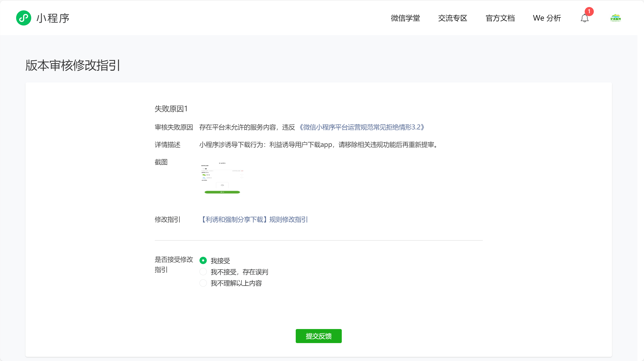This screenshot has width=644, height=361.
Task: Click the 小程序 title text in the header
Action: (53, 18)
